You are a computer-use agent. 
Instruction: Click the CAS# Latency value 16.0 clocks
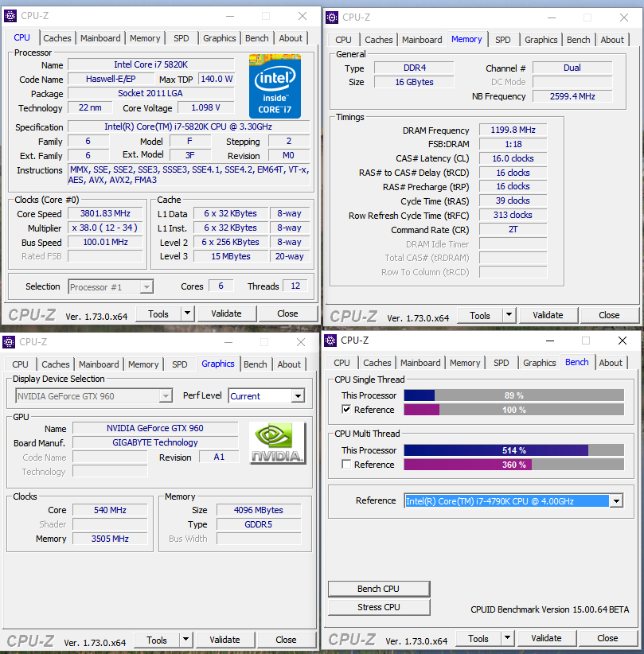513,158
